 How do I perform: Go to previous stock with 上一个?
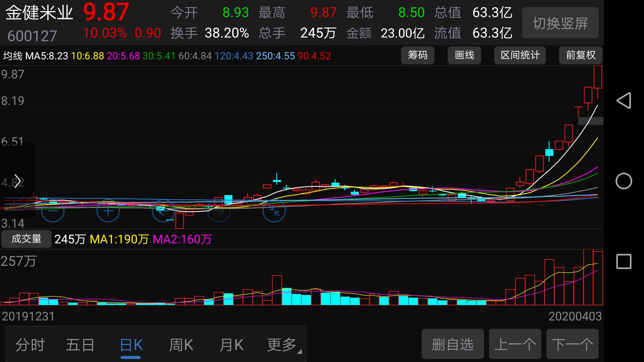click(515, 344)
